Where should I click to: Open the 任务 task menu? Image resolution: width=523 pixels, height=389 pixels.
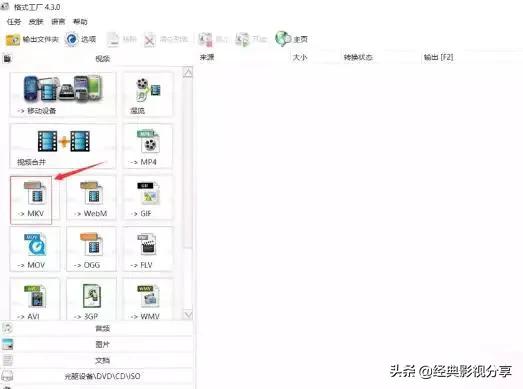pos(14,22)
